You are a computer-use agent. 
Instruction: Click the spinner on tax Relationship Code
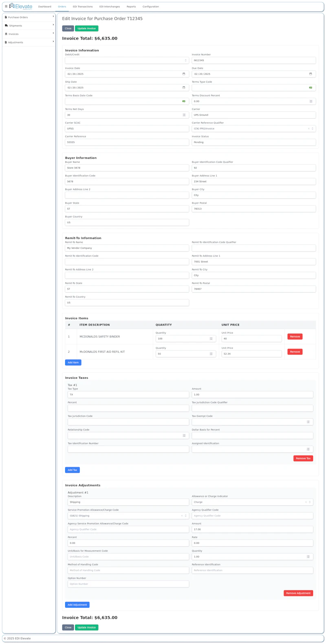[x=184, y=435]
